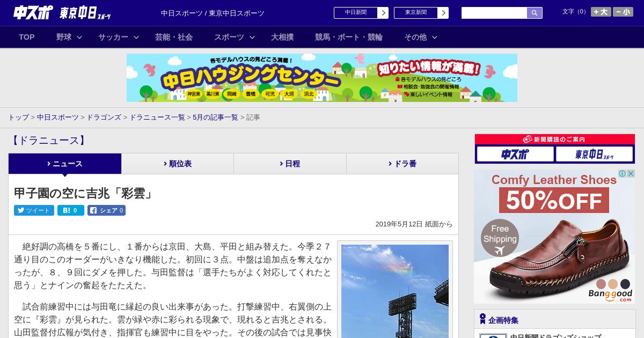The height and width of the screenshot is (338, 644).
Task: Click the 5月の記事一覧 breadcrumb link
Action: pos(215,117)
